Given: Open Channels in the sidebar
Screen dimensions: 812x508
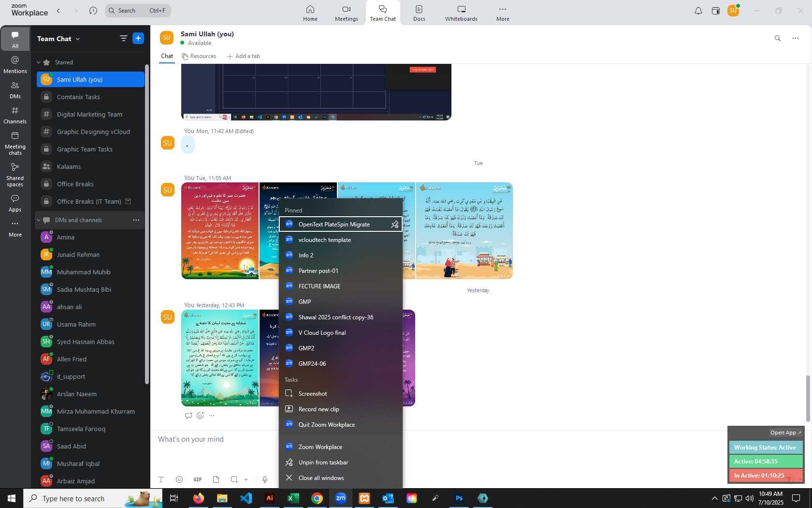Looking at the screenshot, I should [x=15, y=115].
